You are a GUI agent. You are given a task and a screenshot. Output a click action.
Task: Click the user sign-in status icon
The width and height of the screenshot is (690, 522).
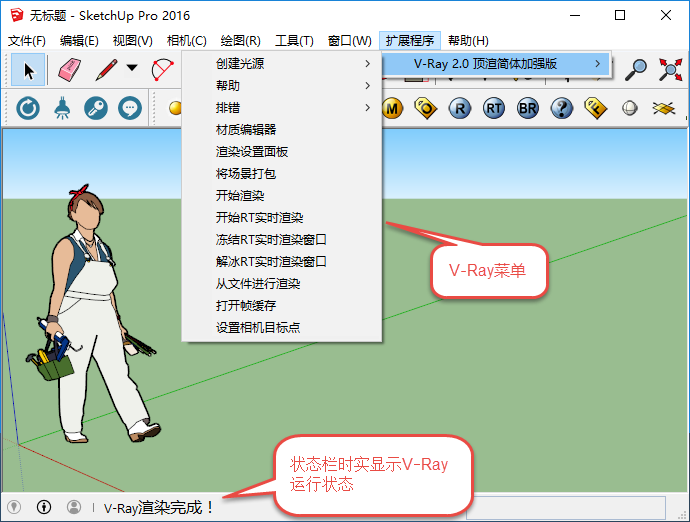pos(74,507)
